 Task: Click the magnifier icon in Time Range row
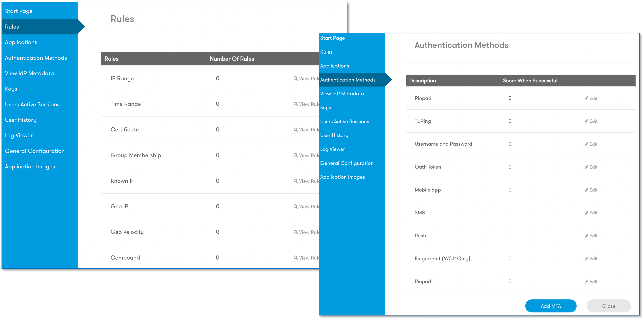(x=296, y=104)
